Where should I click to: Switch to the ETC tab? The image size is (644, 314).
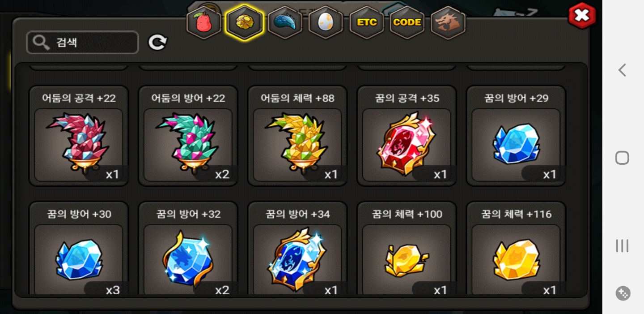pos(367,22)
